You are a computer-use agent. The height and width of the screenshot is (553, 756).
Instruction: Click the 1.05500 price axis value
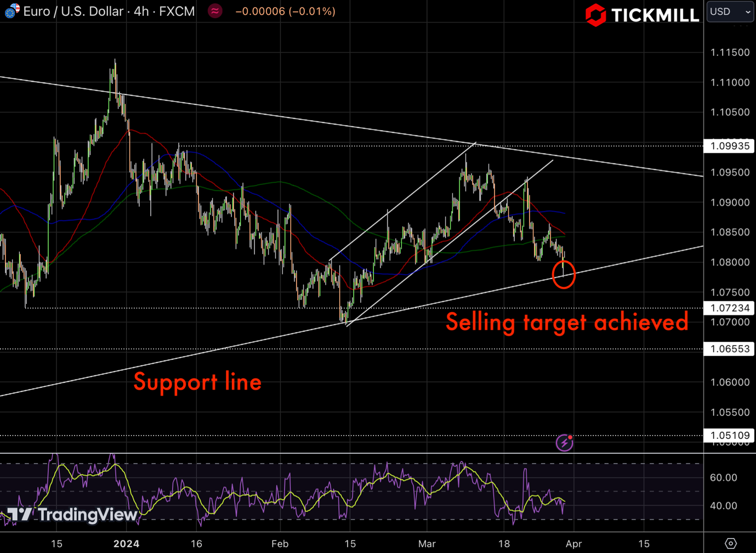(730, 412)
